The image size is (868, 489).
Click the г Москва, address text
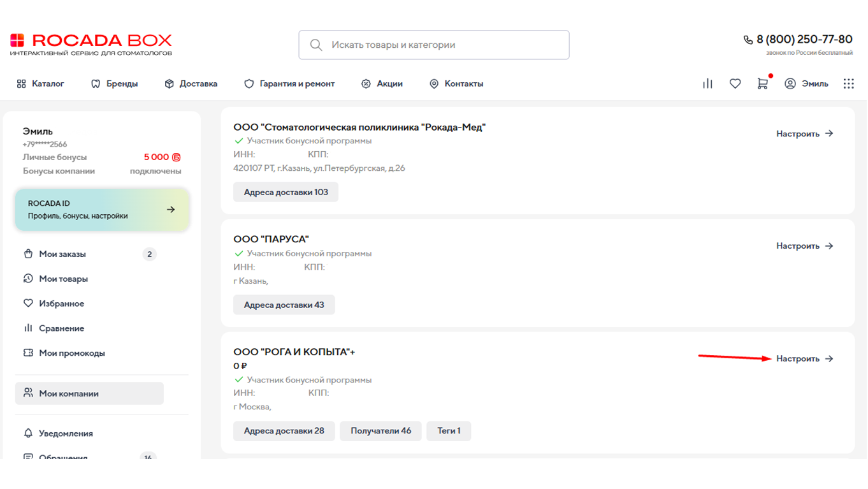(x=252, y=407)
